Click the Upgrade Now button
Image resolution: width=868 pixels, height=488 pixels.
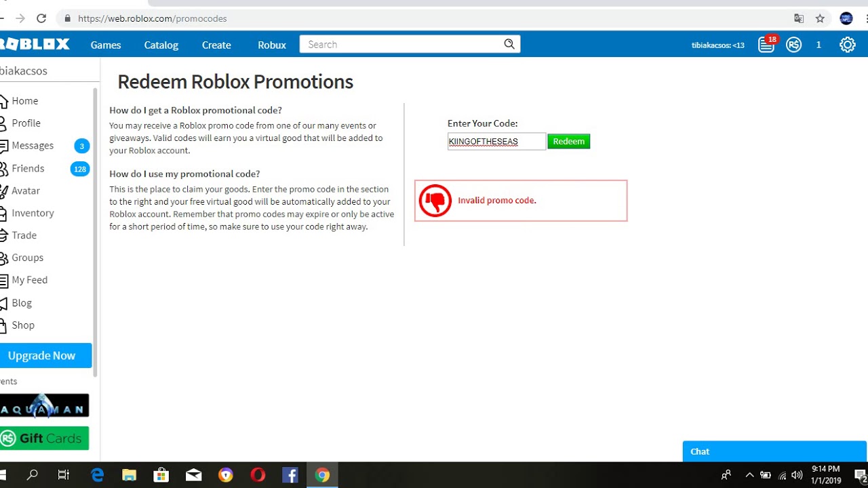44,355
